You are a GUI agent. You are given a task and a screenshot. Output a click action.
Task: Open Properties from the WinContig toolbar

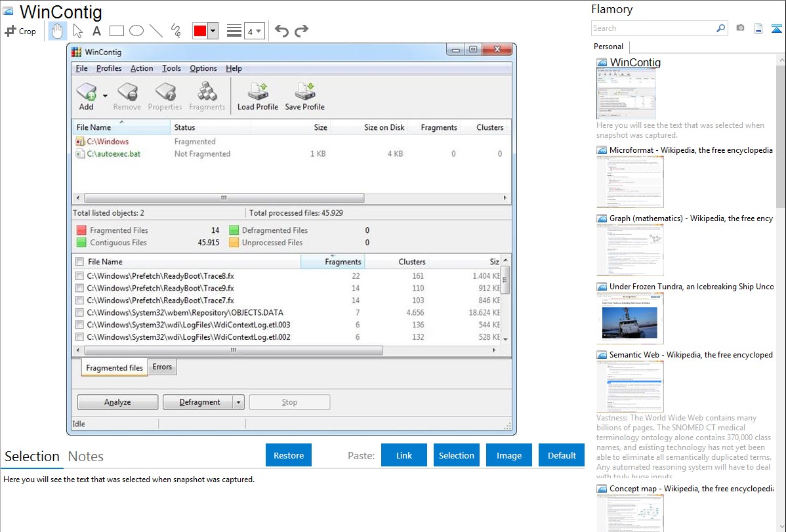[x=165, y=92]
